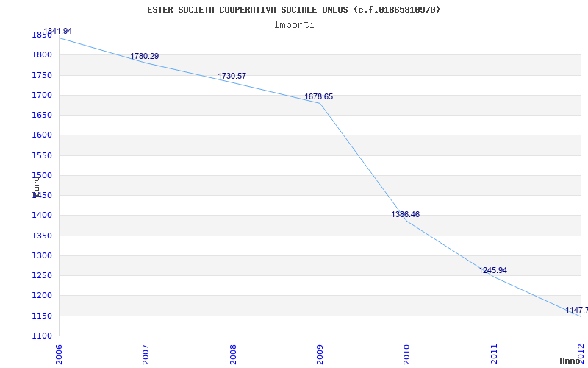Click the 'Anno' x-axis title
588x368 pixels.
569,361
